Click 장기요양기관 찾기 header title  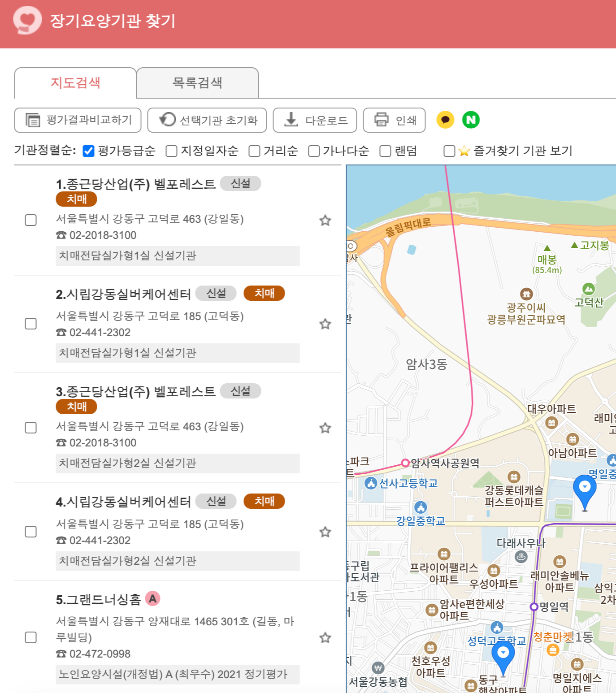(112, 21)
